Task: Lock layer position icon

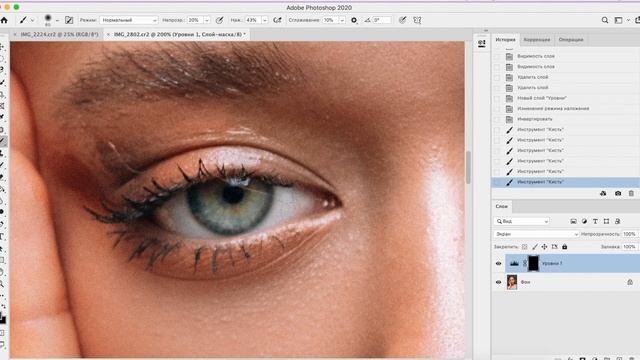Action: pyautogui.click(x=544, y=247)
